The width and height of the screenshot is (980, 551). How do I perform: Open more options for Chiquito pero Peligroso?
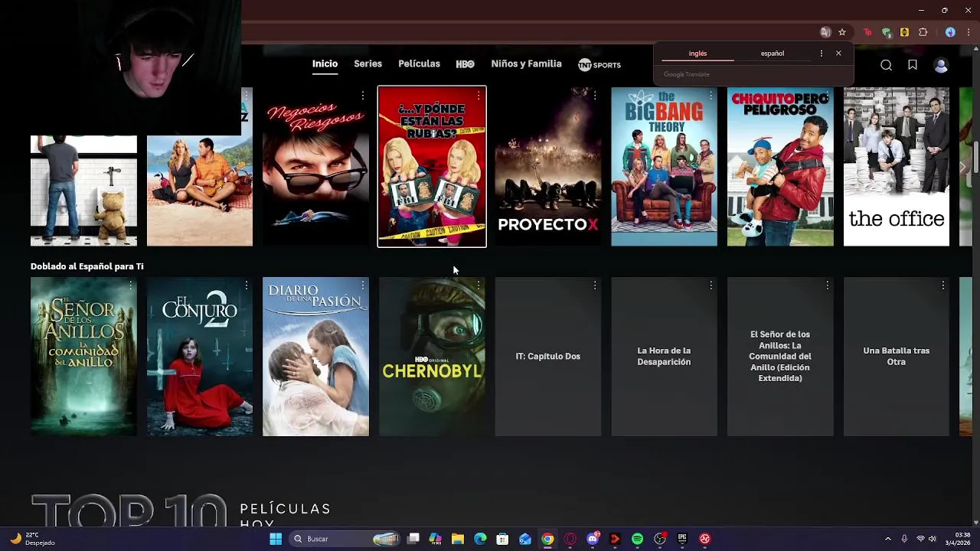point(827,96)
